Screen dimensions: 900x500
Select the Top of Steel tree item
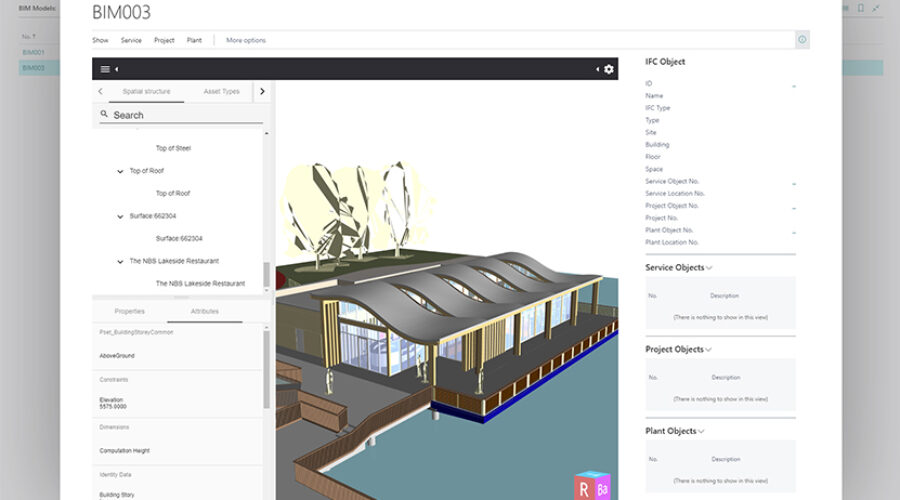(173, 148)
